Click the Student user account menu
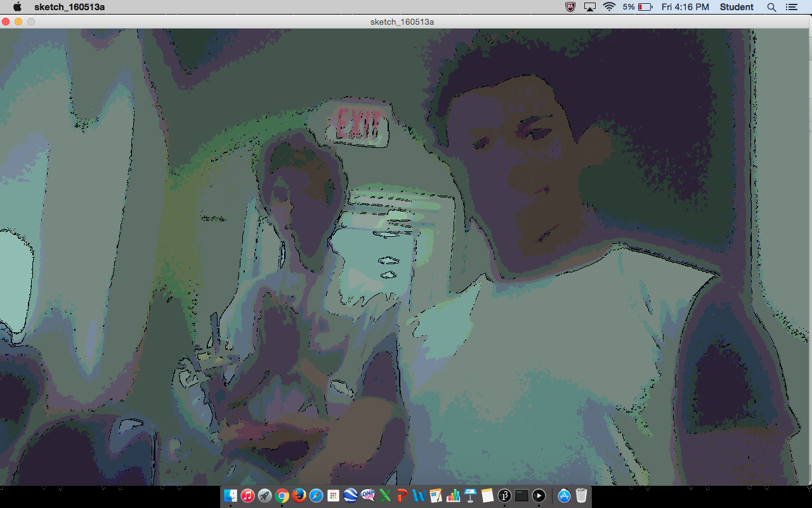The height and width of the screenshot is (508, 812). coord(737,7)
